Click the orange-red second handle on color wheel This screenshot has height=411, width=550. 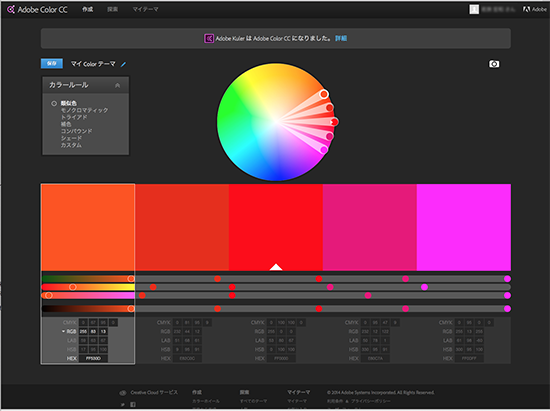[329, 107]
